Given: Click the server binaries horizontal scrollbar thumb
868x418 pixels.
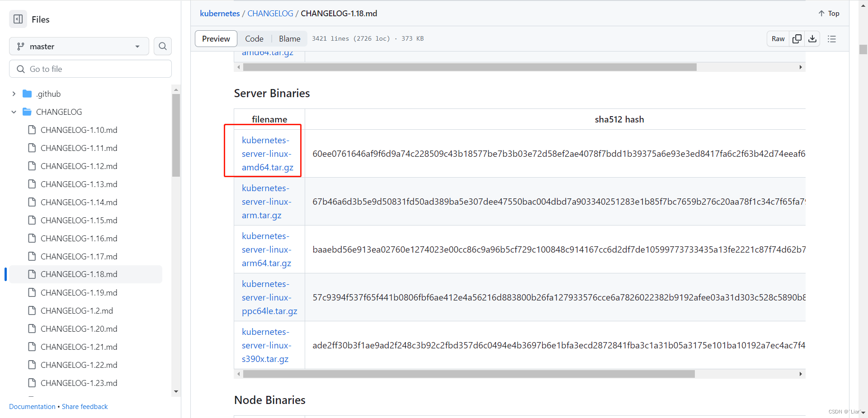Looking at the screenshot, I should 469,374.
